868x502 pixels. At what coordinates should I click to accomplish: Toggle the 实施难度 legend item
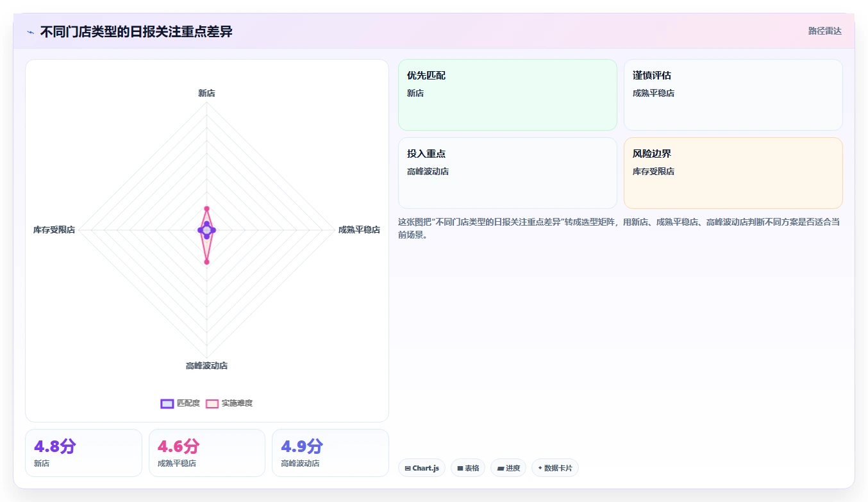pyautogui.click(x=229, y=403)
